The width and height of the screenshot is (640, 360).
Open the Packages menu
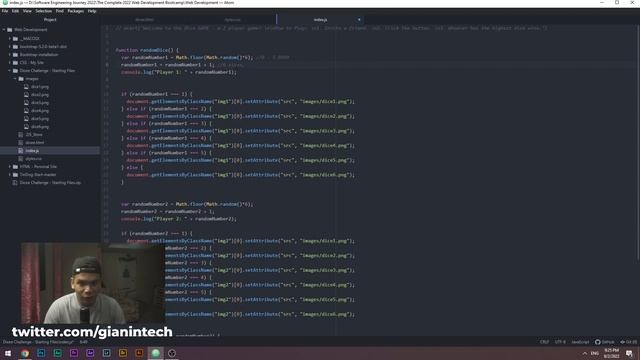[x=76, y=11]
